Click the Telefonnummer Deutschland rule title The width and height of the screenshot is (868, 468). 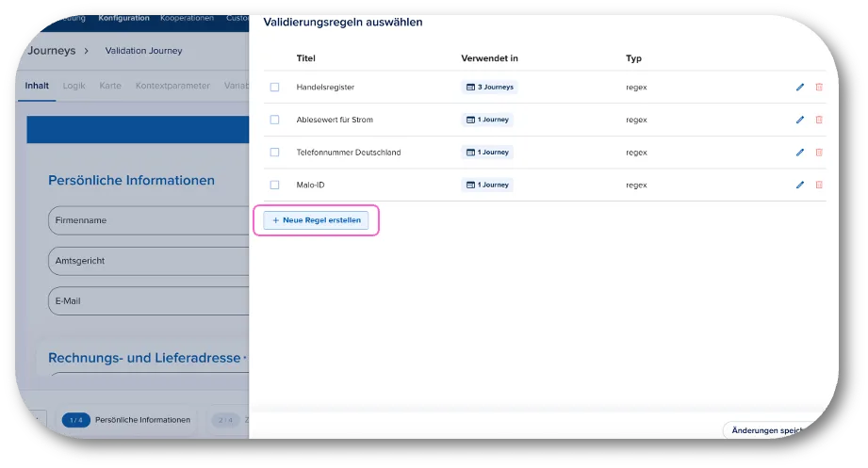[x=348, y=153]
